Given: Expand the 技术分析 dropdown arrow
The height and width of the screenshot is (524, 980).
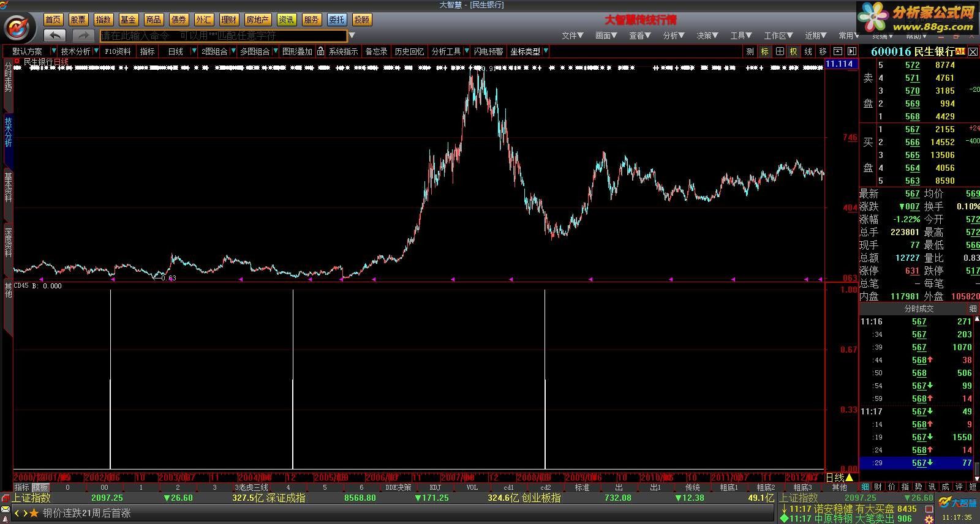Looking at the screenshot, I should coord(96,51).
